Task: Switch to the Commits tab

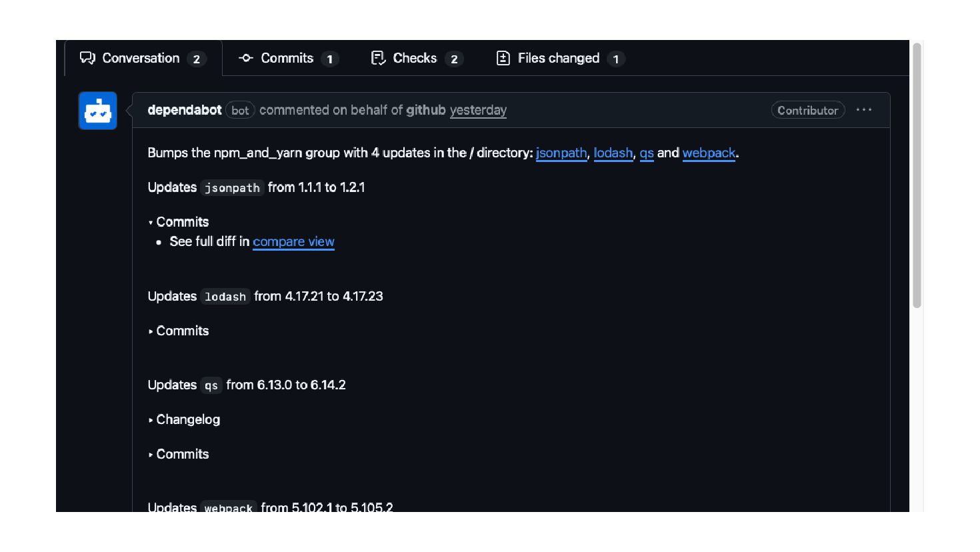Action: (x=287, y=58)
